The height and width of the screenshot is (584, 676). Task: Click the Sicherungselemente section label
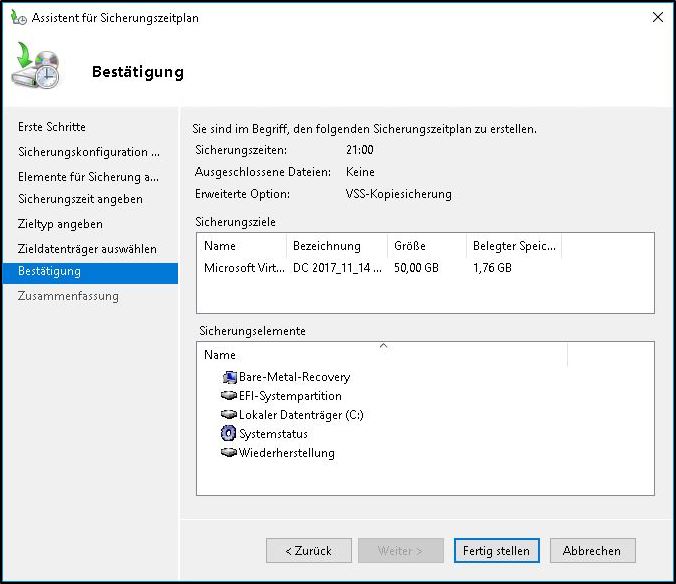pos(252,331)
